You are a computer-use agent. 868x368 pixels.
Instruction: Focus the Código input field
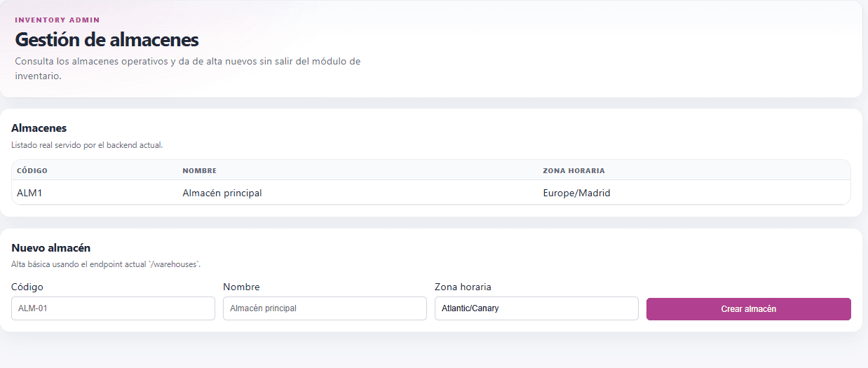pyautogui.click(x=113, y=308)
